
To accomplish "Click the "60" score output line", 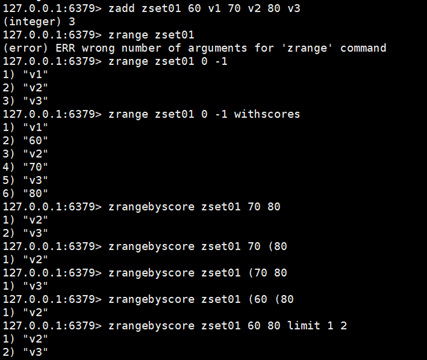I will 25,141.
